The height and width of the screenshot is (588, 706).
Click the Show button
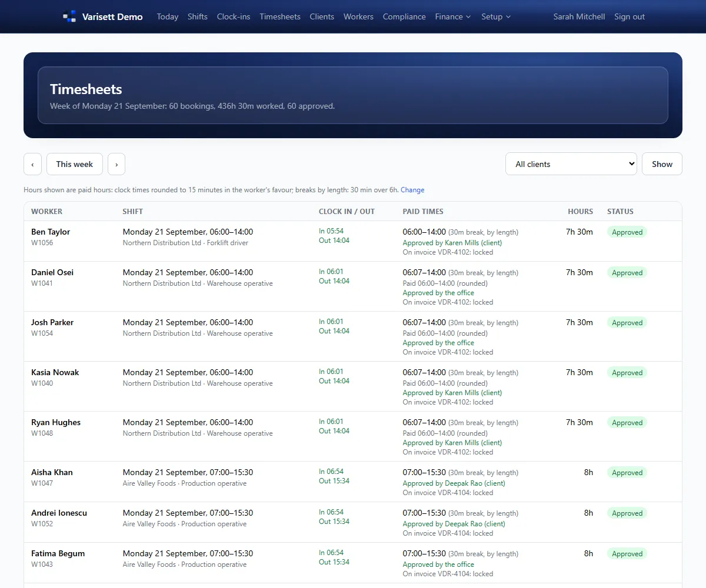point(662,164)
